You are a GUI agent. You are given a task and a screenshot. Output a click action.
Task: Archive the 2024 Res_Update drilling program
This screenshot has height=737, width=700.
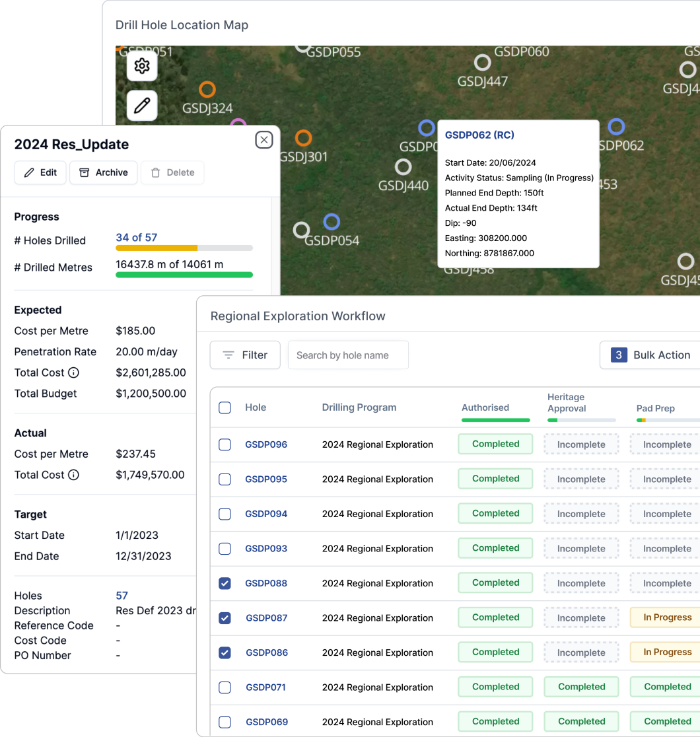click(x=103, y=172)
